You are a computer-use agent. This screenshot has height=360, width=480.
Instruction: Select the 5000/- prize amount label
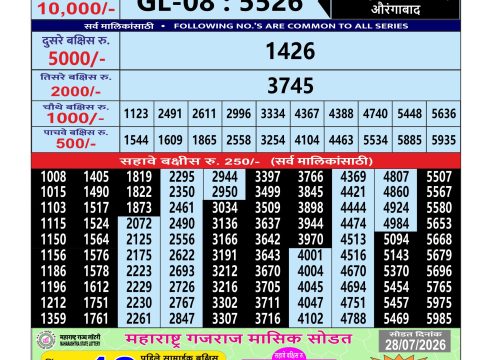pyautogui.click(x=77, y=59)
